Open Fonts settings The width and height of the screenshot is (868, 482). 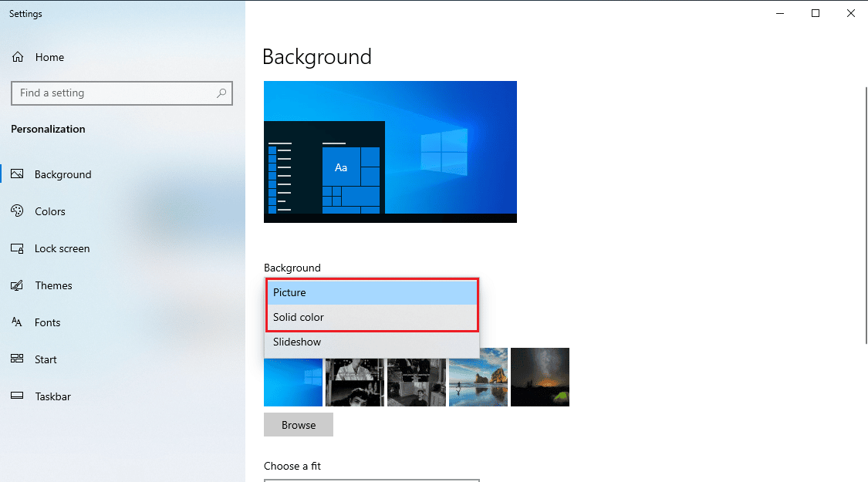pyautogui.click(x=123, y=322)
